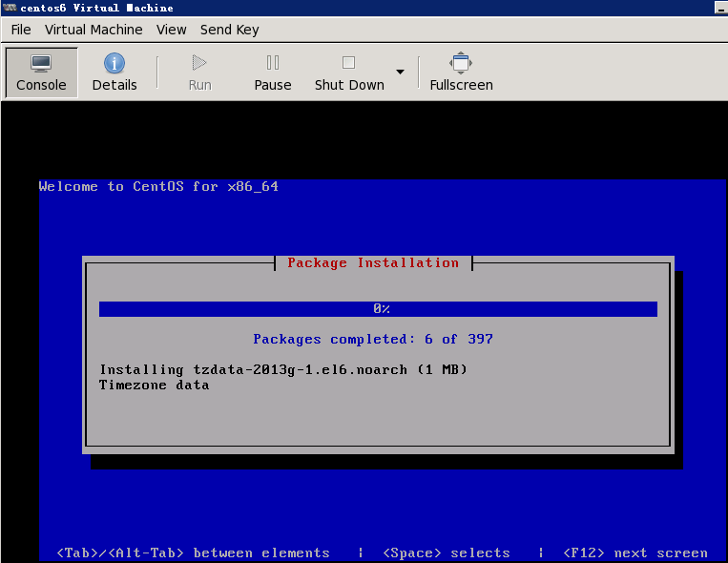Click the 0% installation progress bar
Viewport: 728px width, 563px height.
(x=378, y=309)
